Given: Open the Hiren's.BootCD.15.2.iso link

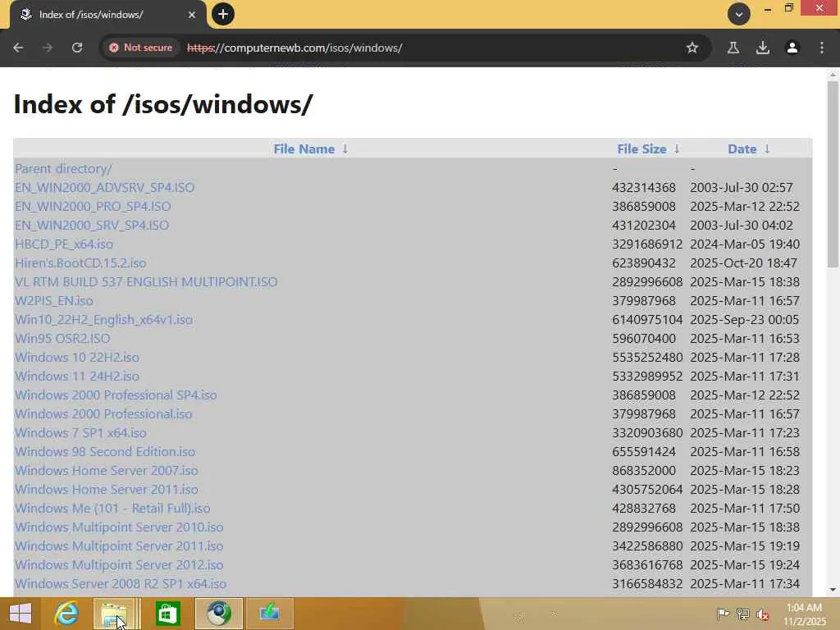Looking at the screenshot, I should [x=80, y=263].
